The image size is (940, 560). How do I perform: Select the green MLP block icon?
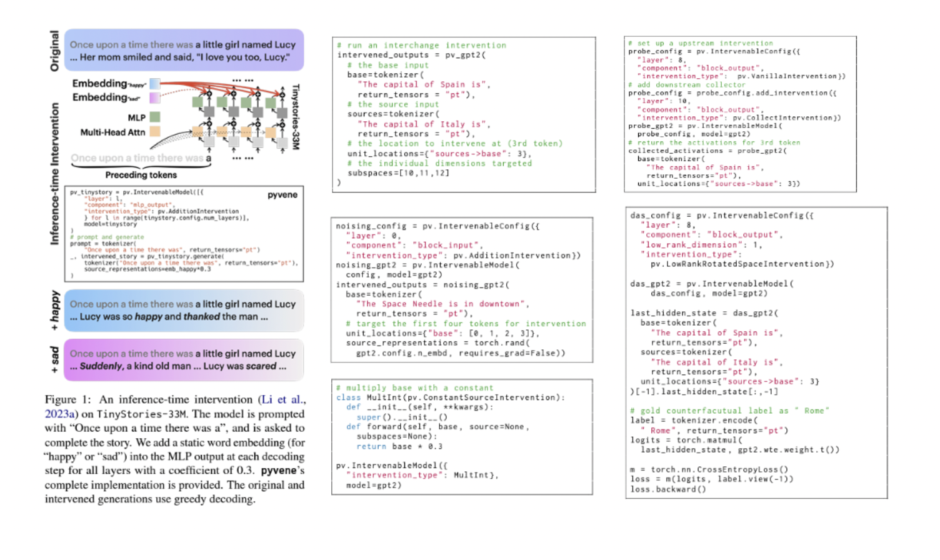coord(155,117)
